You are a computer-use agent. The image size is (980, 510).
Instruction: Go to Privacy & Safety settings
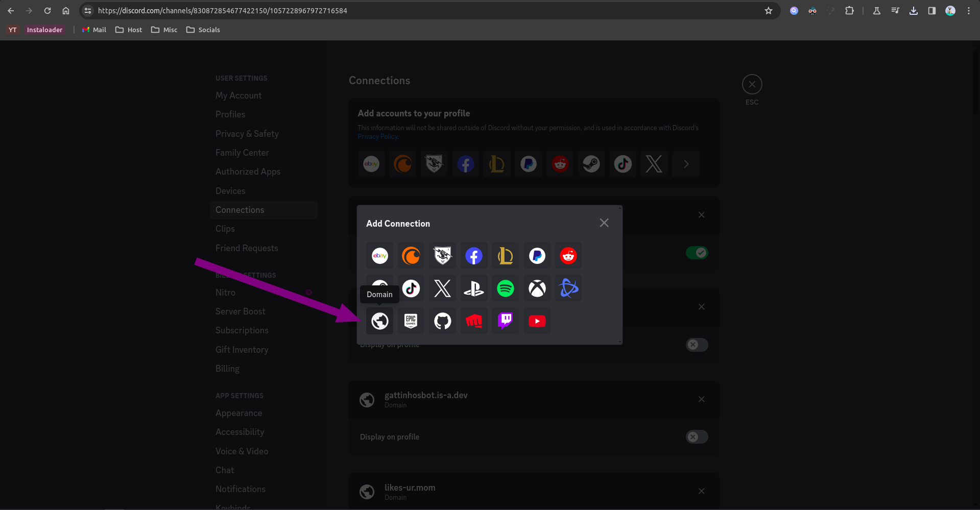click(247, 134)
